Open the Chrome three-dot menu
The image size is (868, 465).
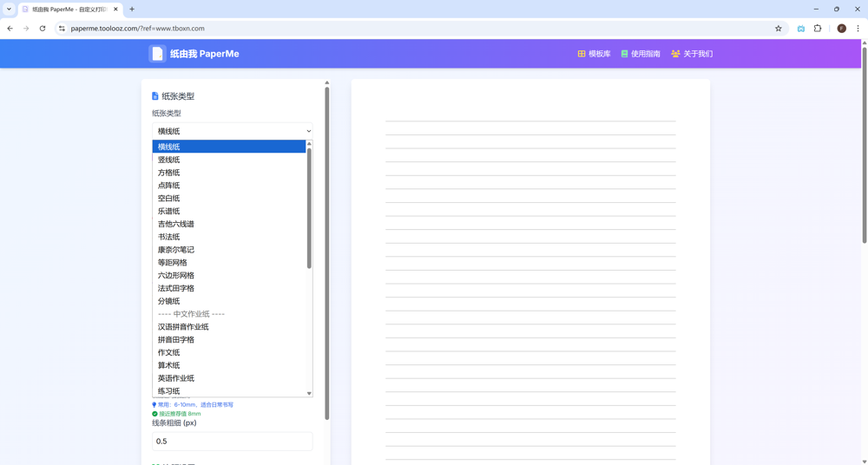pos(858,29)
